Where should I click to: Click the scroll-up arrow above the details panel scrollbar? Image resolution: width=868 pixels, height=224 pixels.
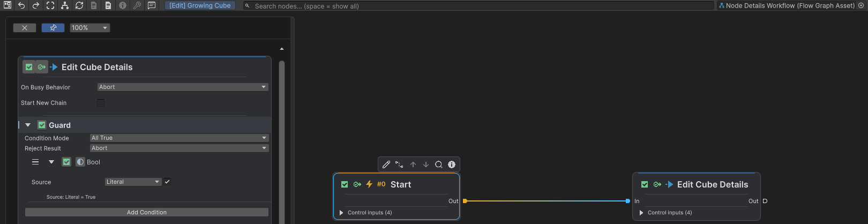click(x=282, y=49)
